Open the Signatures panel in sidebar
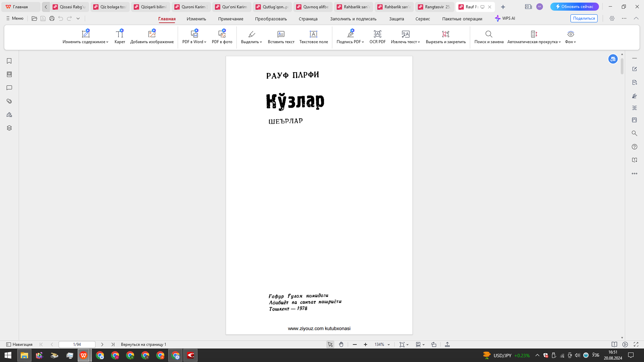 click(9, 115)
